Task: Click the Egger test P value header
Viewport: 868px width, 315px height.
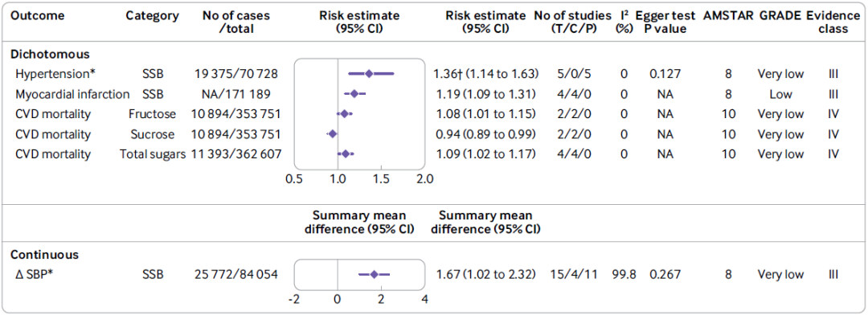Action: (665, 22)
